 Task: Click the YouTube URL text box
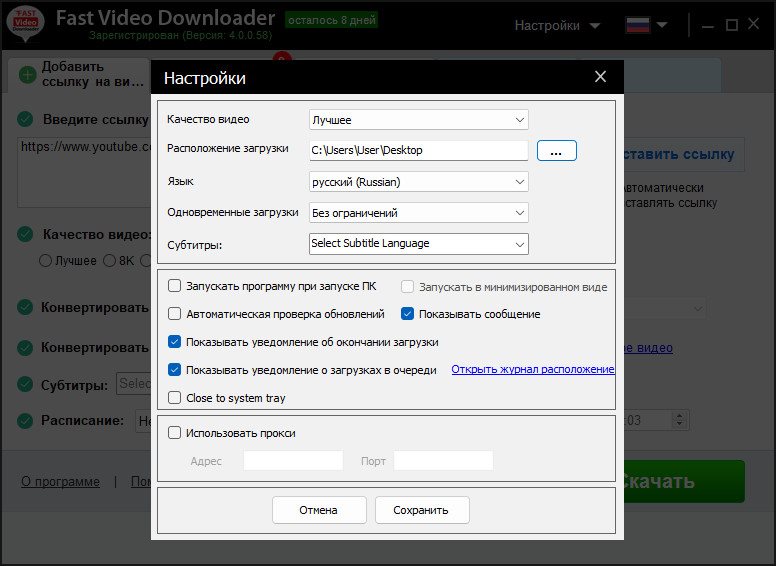click(x=84, y=173)
